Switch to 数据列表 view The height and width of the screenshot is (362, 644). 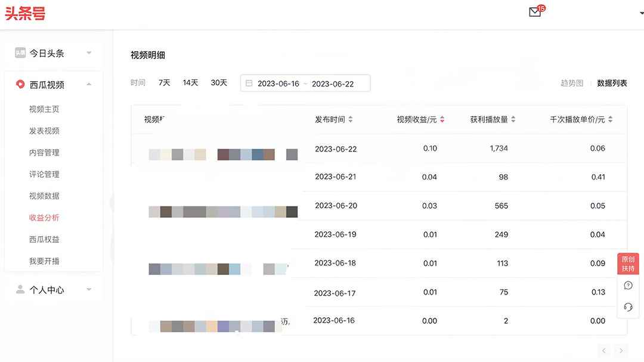click(x=612, y=83)
